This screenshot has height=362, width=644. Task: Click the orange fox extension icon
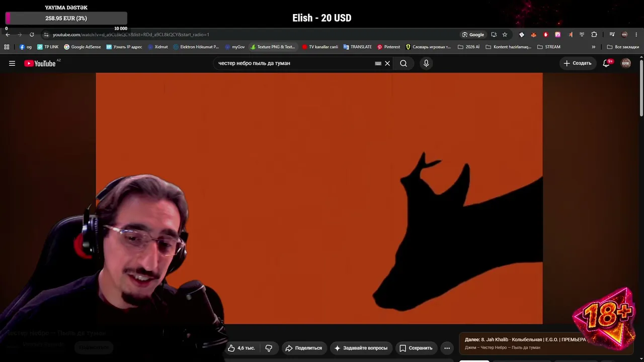tap(533, 35)
